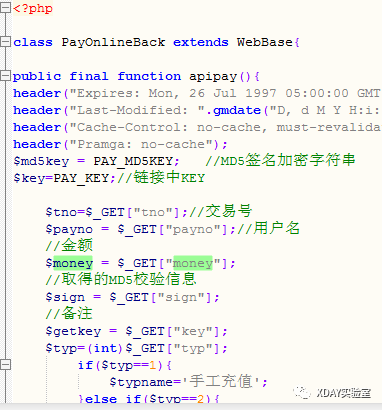
Task: Click the comment '//链接中KEY'
Action: (x=161, y=178)
